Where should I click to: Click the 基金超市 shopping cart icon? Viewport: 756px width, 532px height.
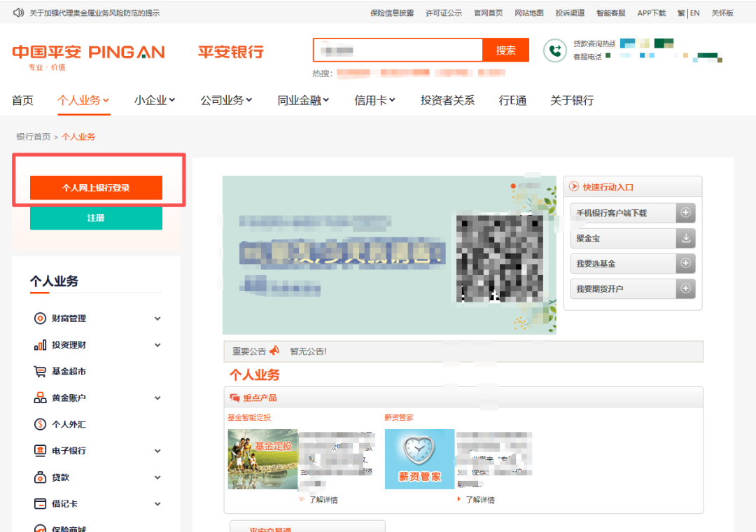[x=40, y=372]
